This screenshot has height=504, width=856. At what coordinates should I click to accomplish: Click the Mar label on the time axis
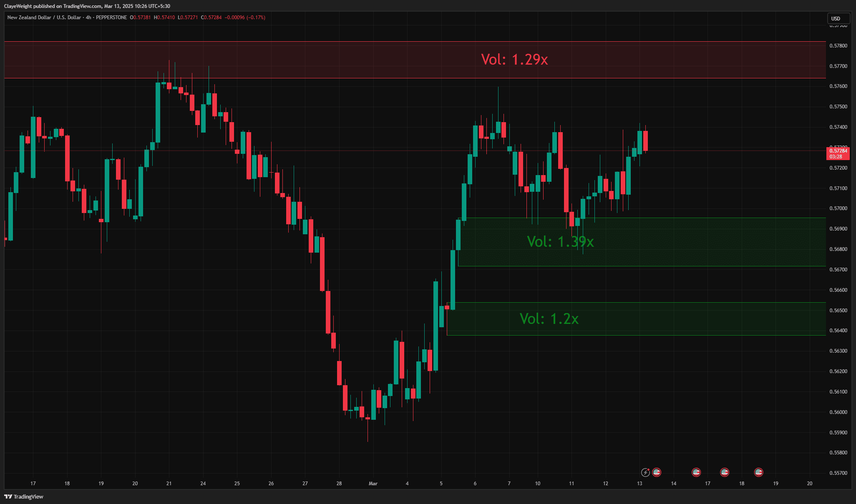[373, 484]
